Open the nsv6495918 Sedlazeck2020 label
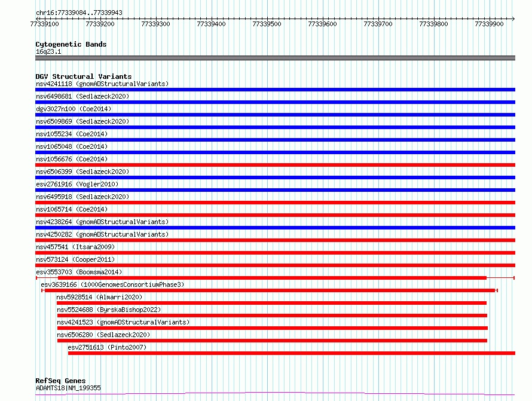Image resolution: width=532 pixels, height=401 pixels. 82,197
